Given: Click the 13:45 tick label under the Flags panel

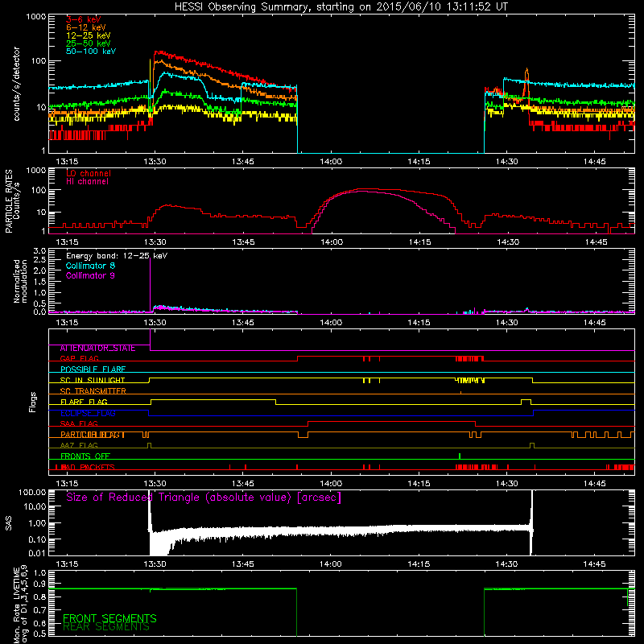Looking at the screenshot, I should [x=243, y=484].
